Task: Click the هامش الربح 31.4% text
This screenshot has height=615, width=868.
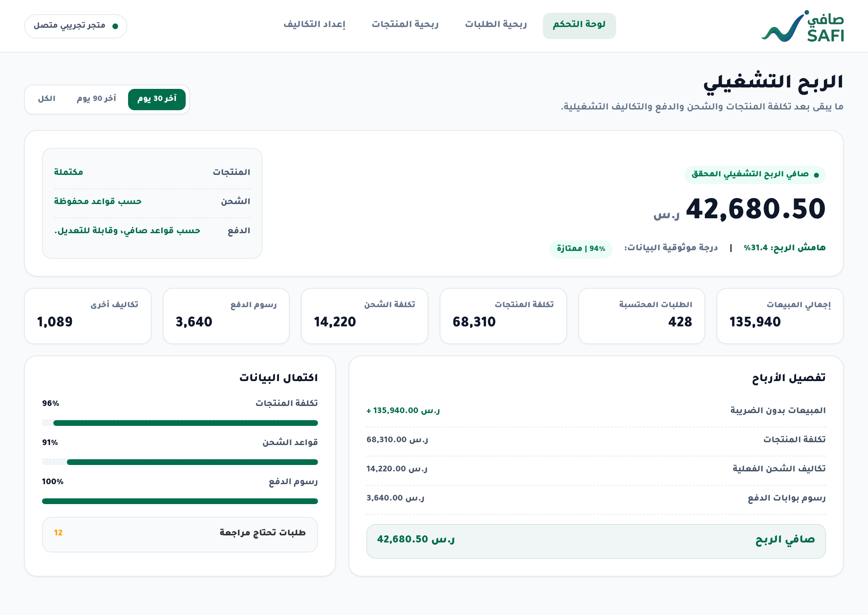Action: [784, 248]
